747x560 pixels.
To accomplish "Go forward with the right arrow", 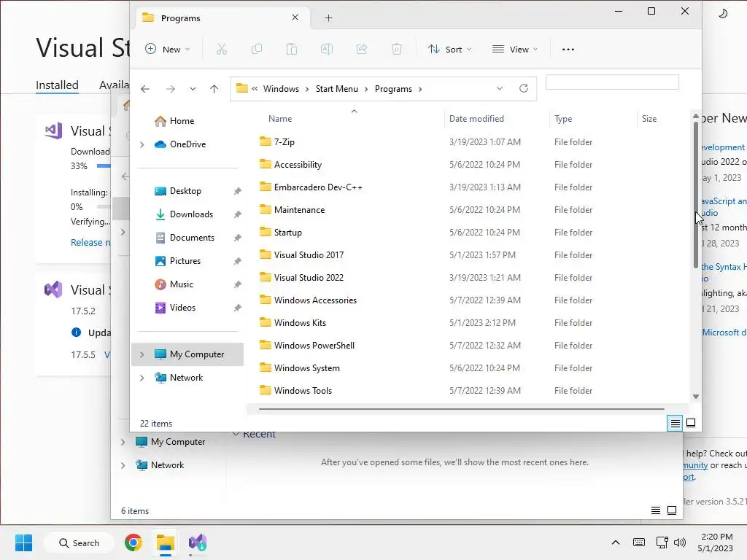I will tap(171, 89).
